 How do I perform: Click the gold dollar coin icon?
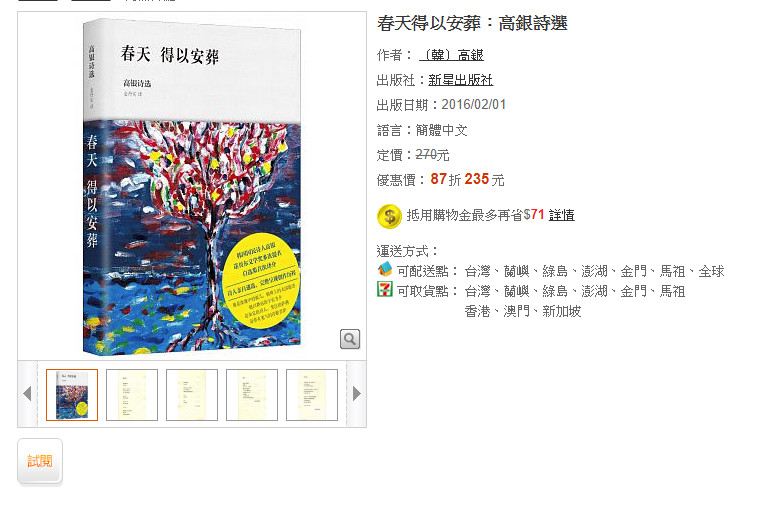(389, 216)
